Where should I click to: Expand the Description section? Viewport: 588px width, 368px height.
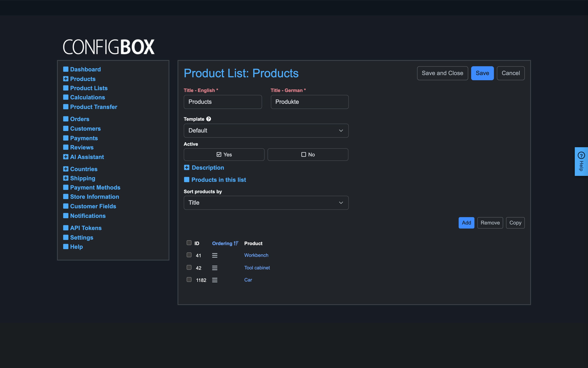(208, 167)
